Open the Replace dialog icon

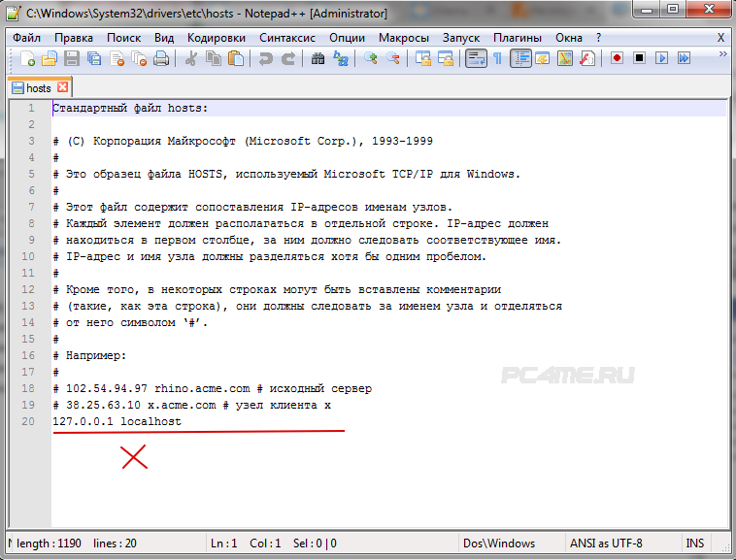(340, 58)
